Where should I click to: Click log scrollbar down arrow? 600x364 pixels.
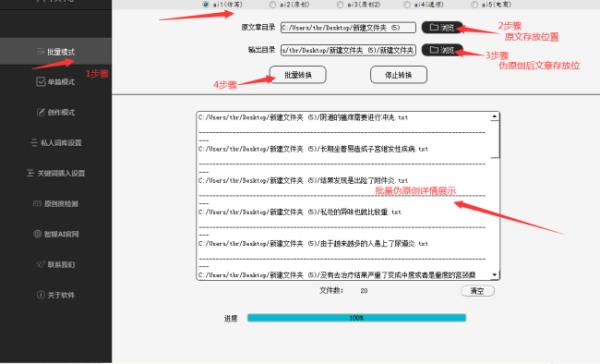coord(495,275)
